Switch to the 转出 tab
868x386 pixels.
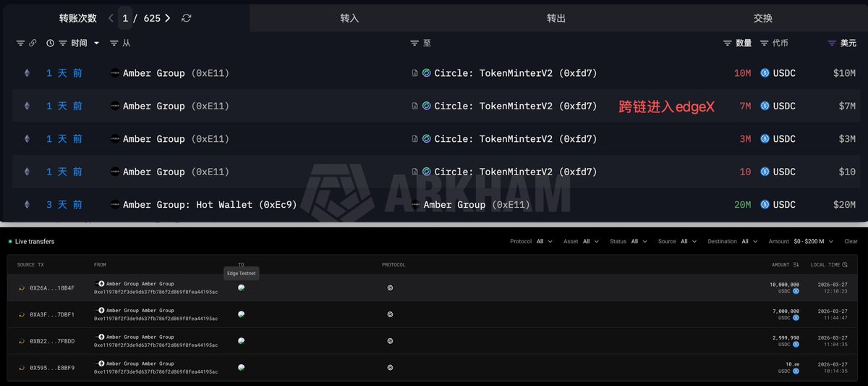(556, 18)
